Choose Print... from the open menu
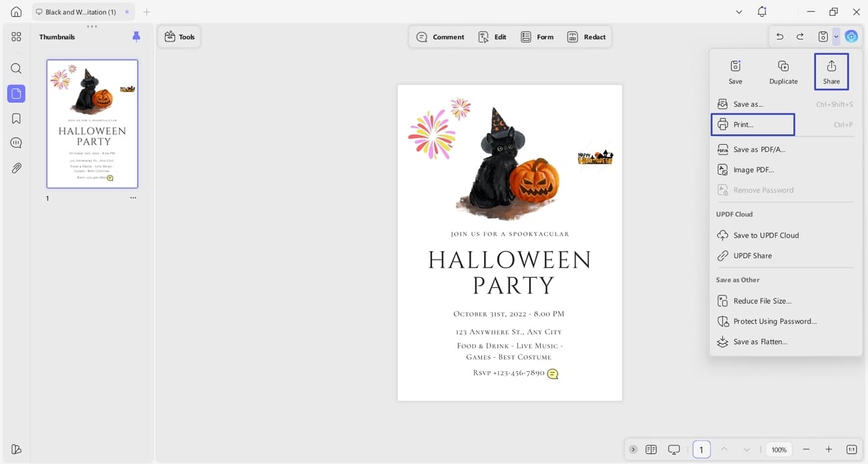The height and width of the screenshot is (464, 868). (x=752, y=124)
